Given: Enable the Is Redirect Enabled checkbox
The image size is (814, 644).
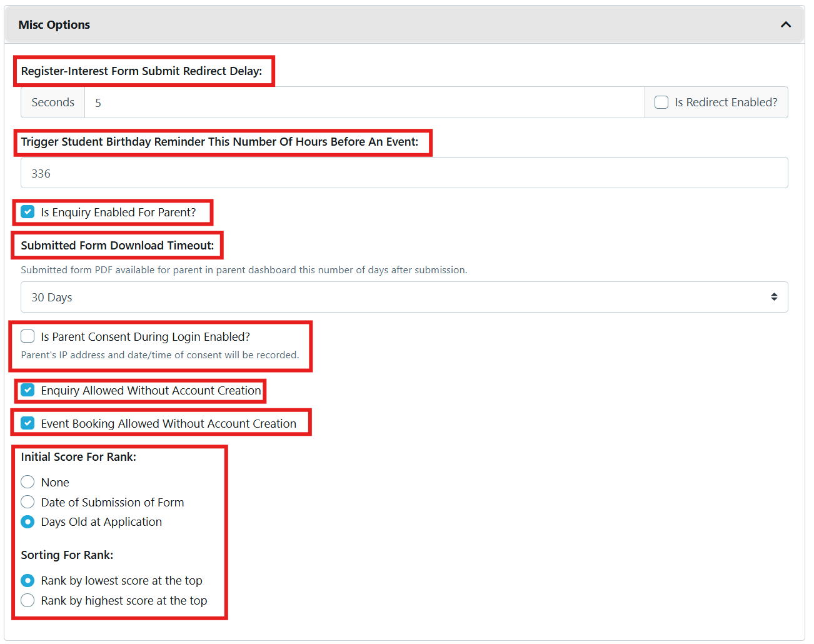Looking at the screenshot, I should [x=661, y=102].
